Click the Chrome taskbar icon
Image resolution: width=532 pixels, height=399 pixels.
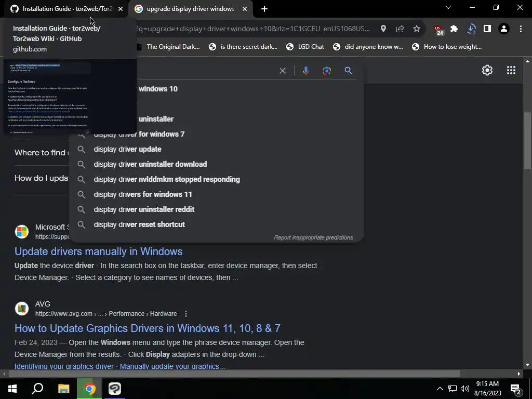tap(89, 389)
